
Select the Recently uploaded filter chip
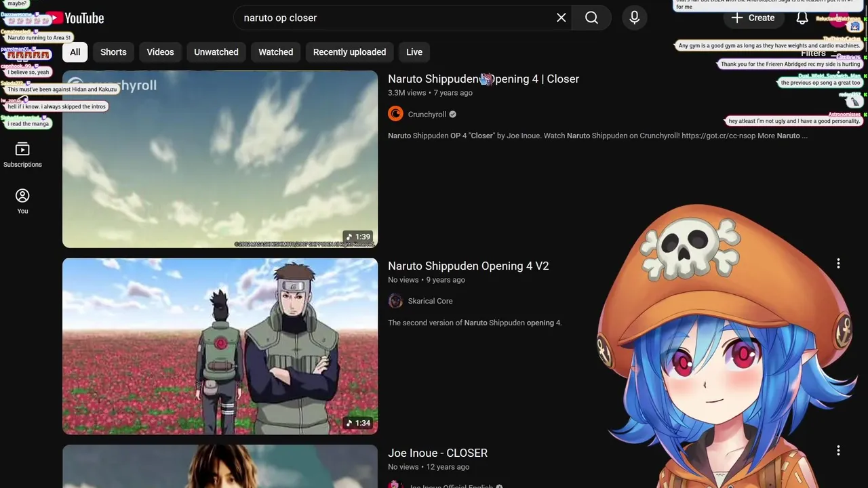(x=349, y=52)
